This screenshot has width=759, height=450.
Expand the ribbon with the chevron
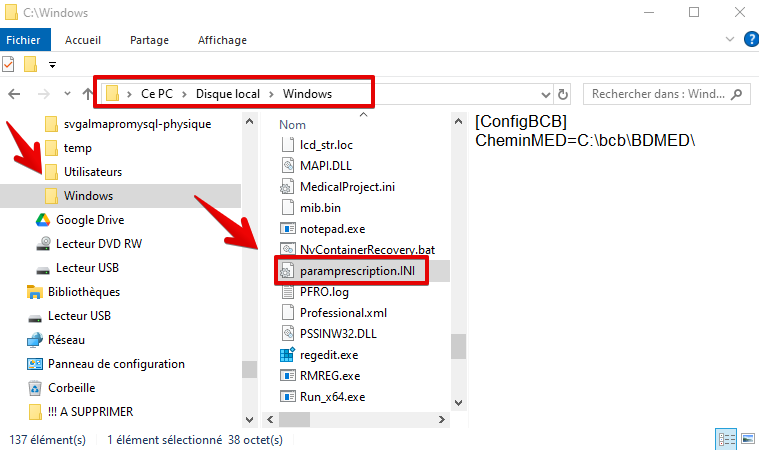point(730,39)
